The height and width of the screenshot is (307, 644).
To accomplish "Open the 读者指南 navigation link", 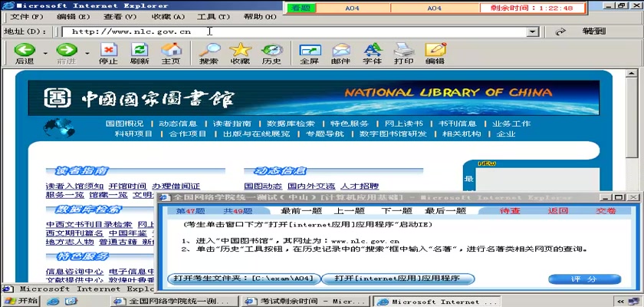I will (x=232, y=124).
